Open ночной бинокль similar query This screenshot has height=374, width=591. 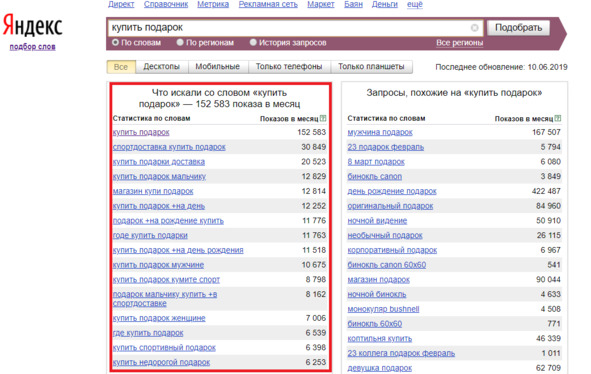[377, 294]
